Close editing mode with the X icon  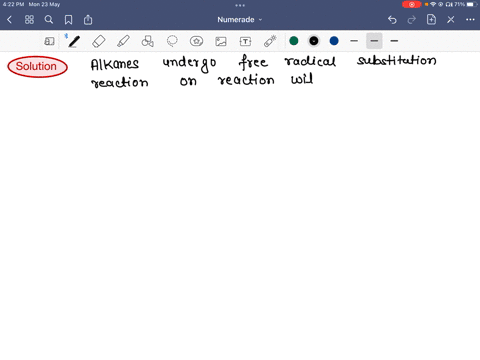[x=451, y=20]
